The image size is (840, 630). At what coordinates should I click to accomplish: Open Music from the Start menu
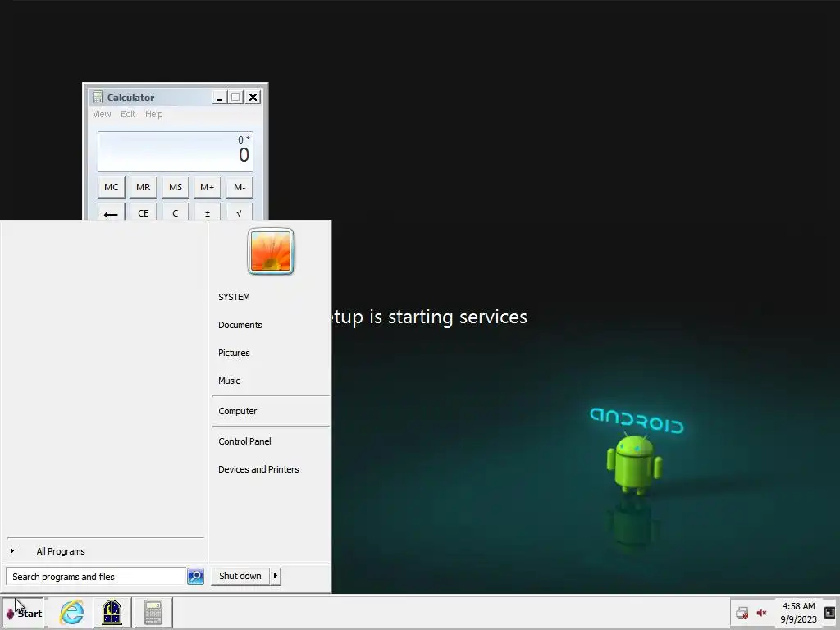230,381
